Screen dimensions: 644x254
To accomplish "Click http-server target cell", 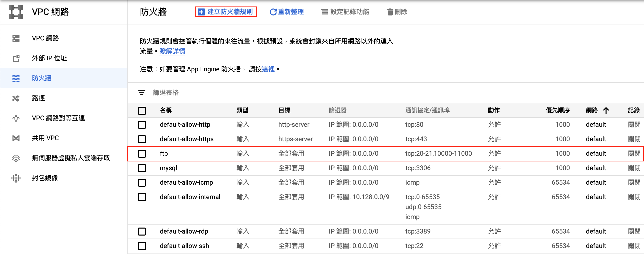I will [x=294, y=125].
